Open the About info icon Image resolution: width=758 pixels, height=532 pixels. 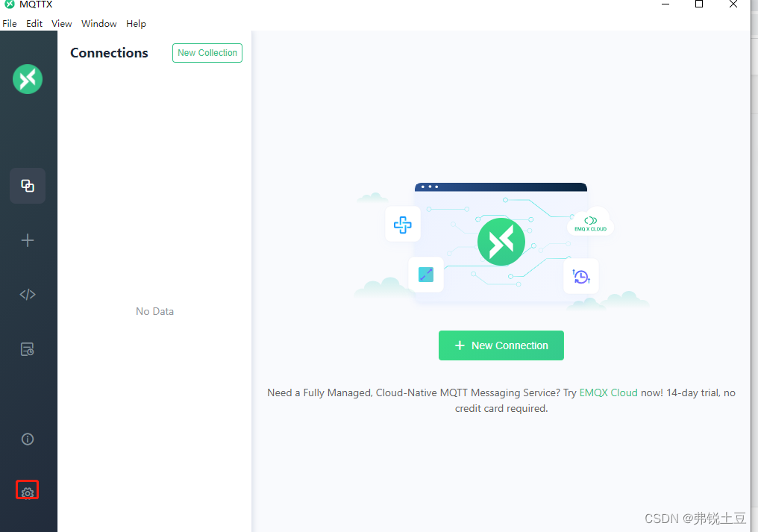point(28,439)
